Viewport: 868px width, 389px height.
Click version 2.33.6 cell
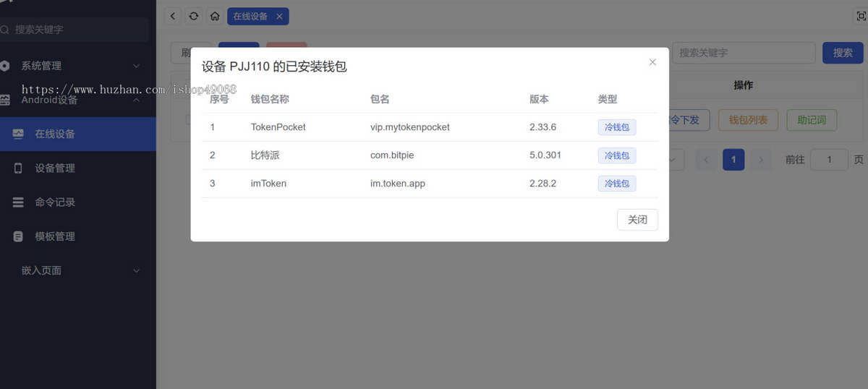(x=542, y=127)
